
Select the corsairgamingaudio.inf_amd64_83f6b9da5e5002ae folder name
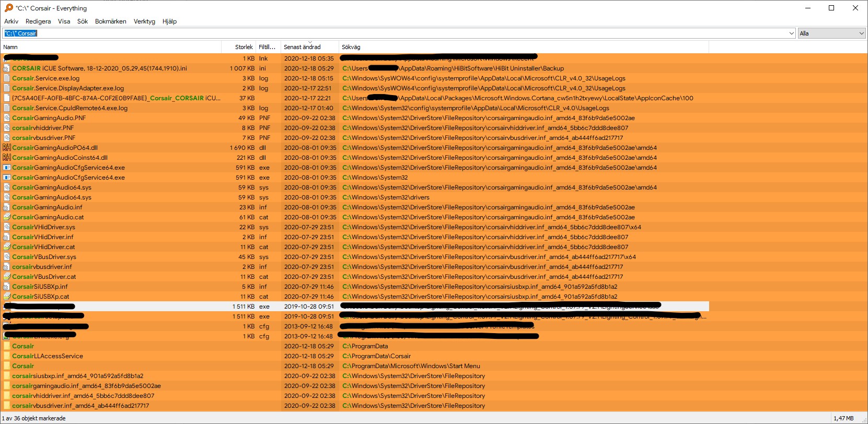tap(86, 386)
